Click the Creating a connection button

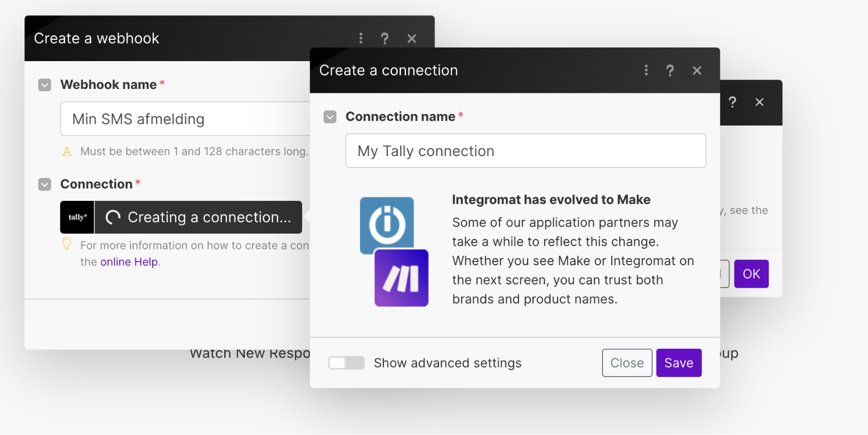(x=181, y=217)
